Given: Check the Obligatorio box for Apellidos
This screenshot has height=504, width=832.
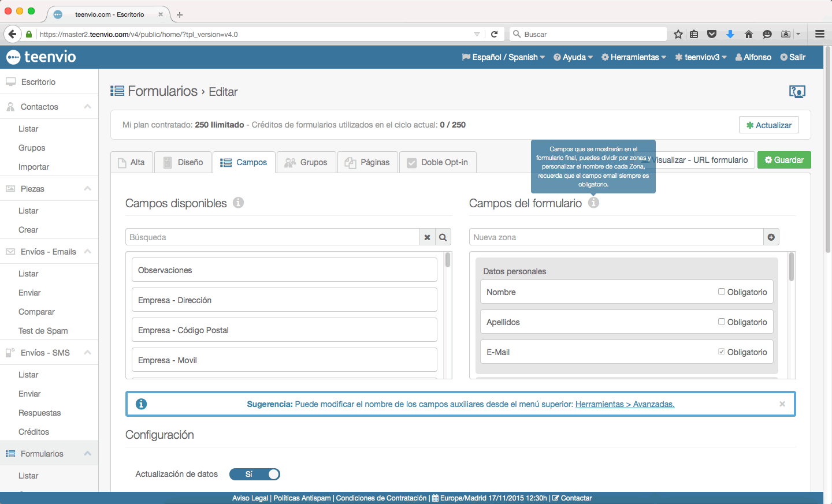Looking at the screenshot, I should 721,322.
